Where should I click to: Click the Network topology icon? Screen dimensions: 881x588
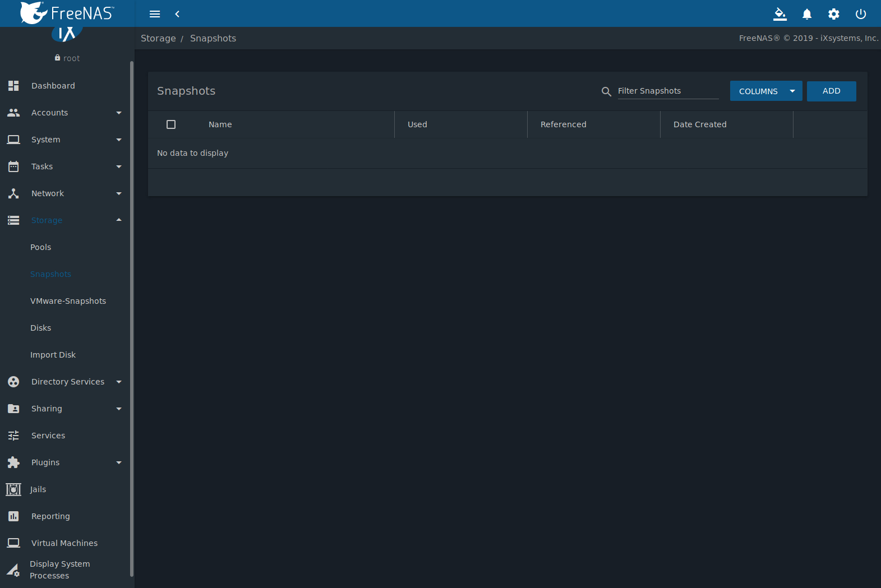click(13, 193)
